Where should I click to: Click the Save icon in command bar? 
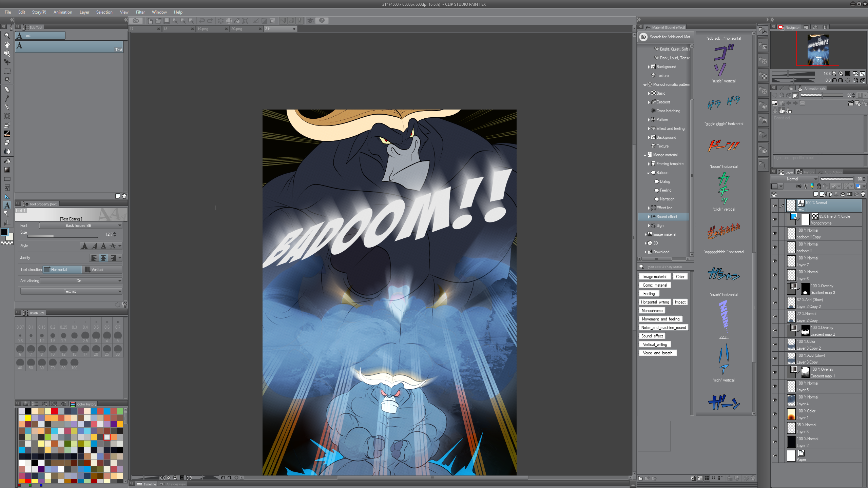(x=167, y=21)
